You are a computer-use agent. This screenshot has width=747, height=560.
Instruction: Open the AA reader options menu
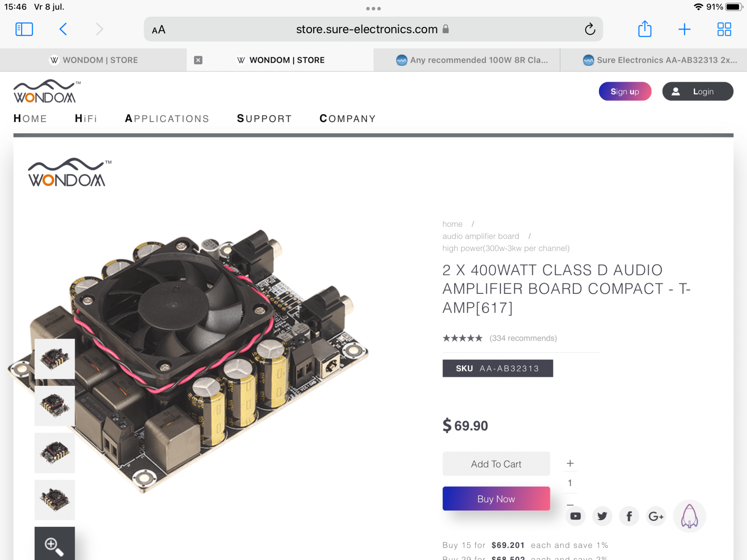(159, 30)
